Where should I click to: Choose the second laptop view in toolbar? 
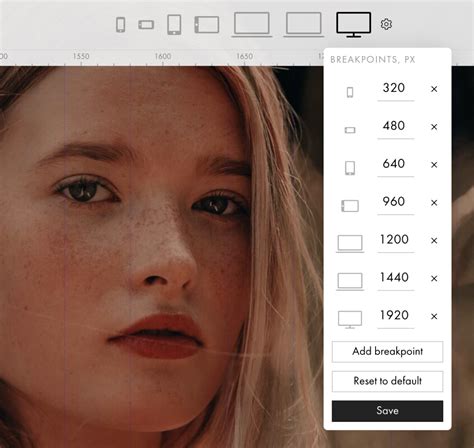(304, 24)
